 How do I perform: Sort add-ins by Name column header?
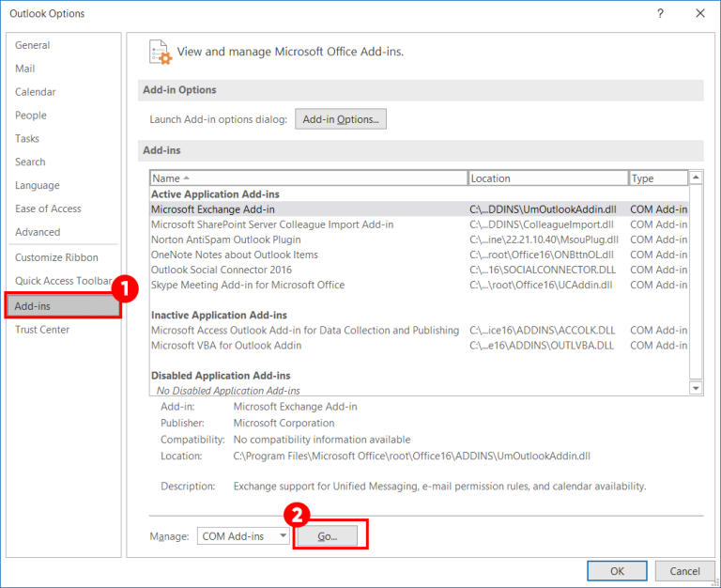[308, 178]
